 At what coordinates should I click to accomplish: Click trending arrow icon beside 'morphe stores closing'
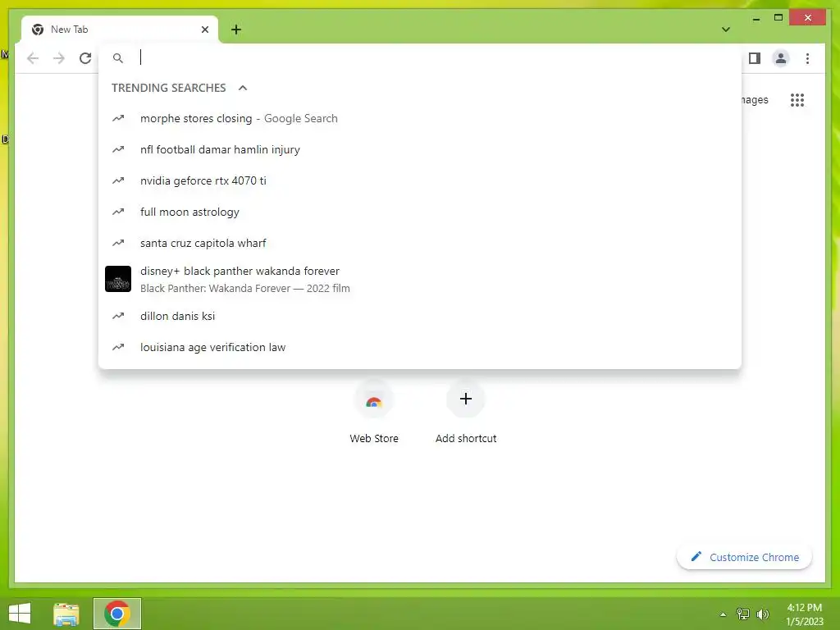click(118, 118)
